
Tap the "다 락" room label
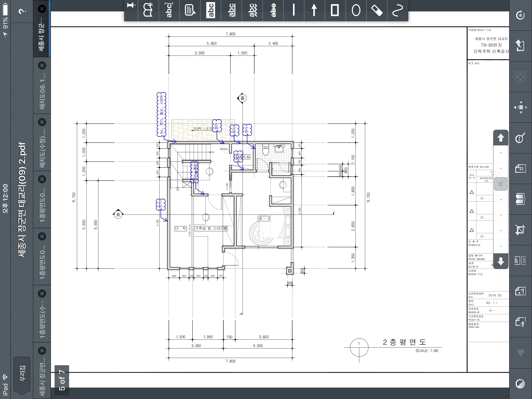point(181,228)
